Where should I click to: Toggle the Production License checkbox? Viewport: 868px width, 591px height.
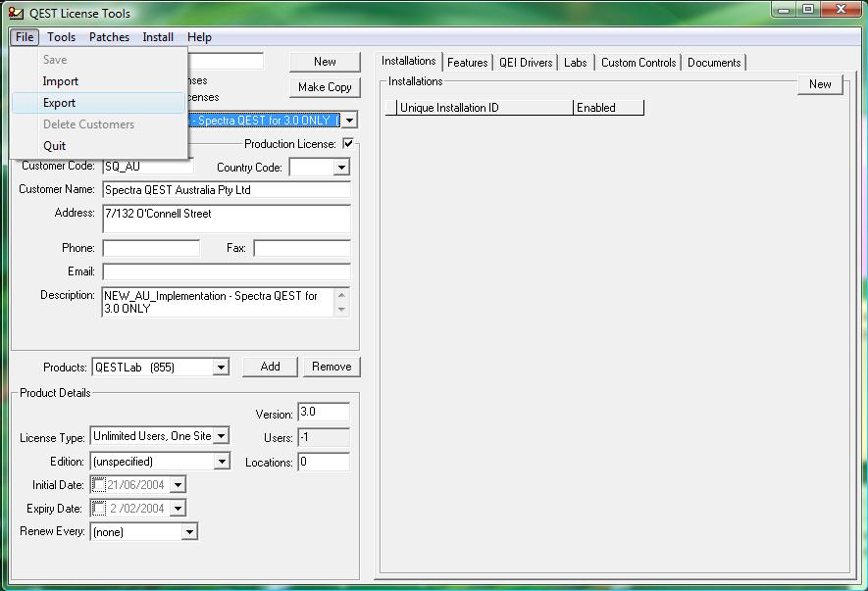347,144
